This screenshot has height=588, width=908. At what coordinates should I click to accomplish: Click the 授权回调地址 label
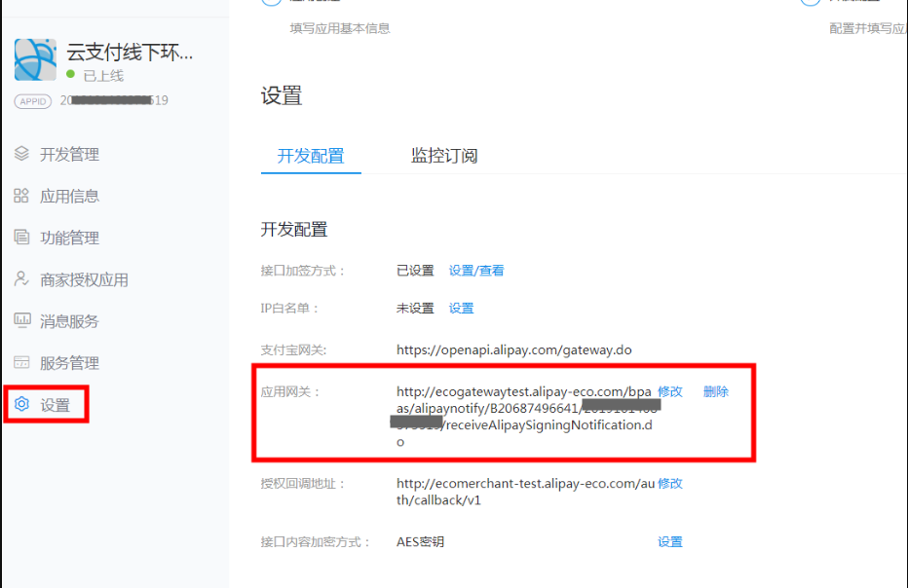point(303,483)
